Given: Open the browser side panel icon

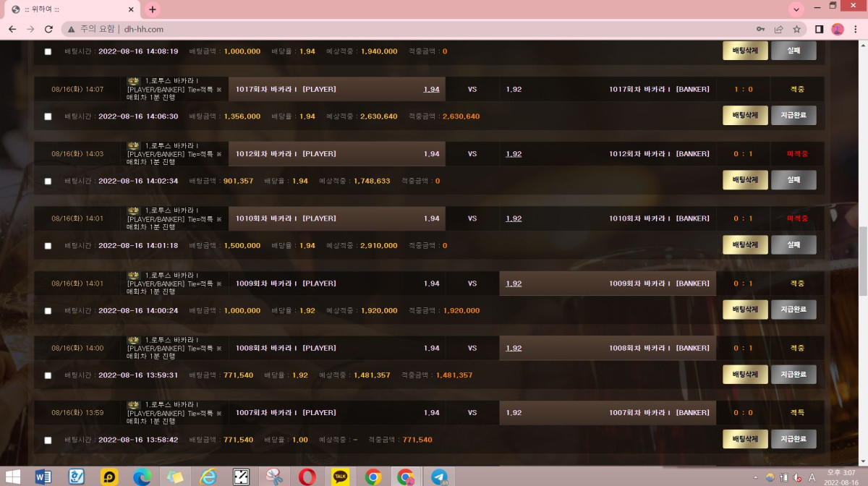Looking at the screenshot, I should (820, 29).
